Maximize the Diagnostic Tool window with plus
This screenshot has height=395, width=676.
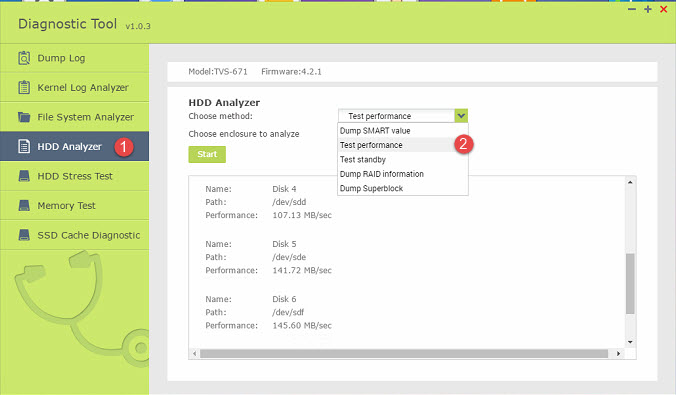[x=648, y=9]
